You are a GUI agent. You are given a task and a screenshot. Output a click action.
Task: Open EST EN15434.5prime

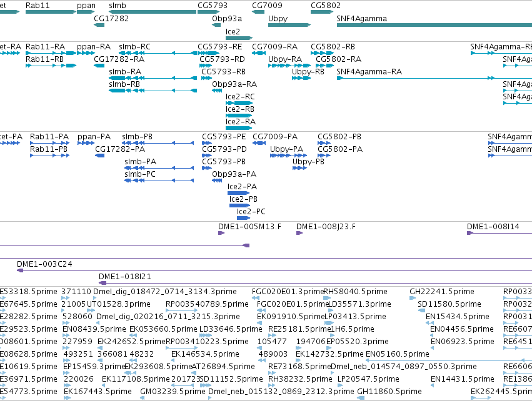click(x=458, y=317)
